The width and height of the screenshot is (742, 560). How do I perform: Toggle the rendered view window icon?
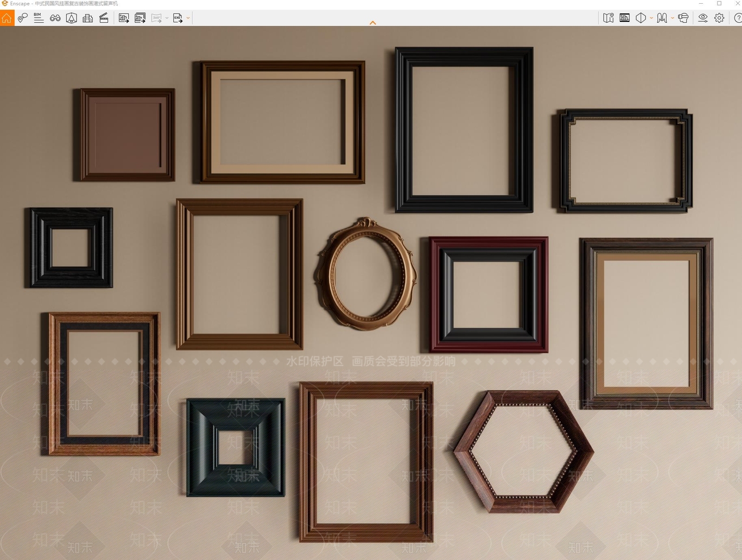point(625,18)
